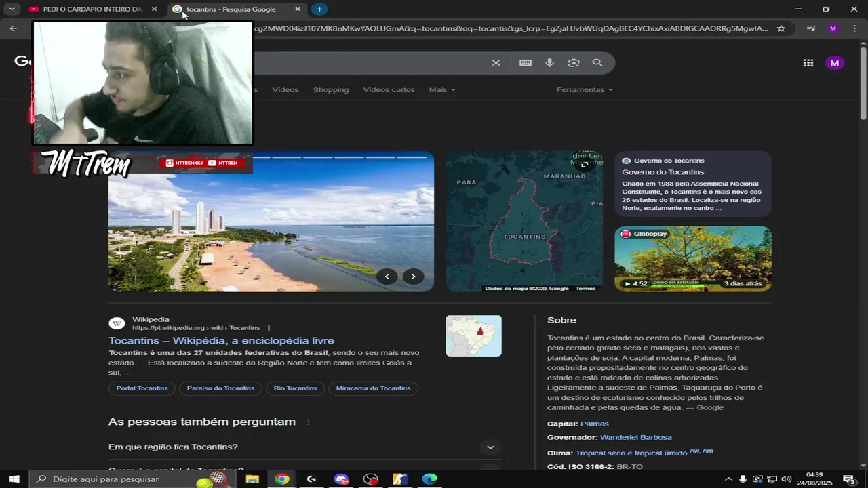Play the Globoplay video thumbnail
This screenshot has height=488, width=868.
693,259
